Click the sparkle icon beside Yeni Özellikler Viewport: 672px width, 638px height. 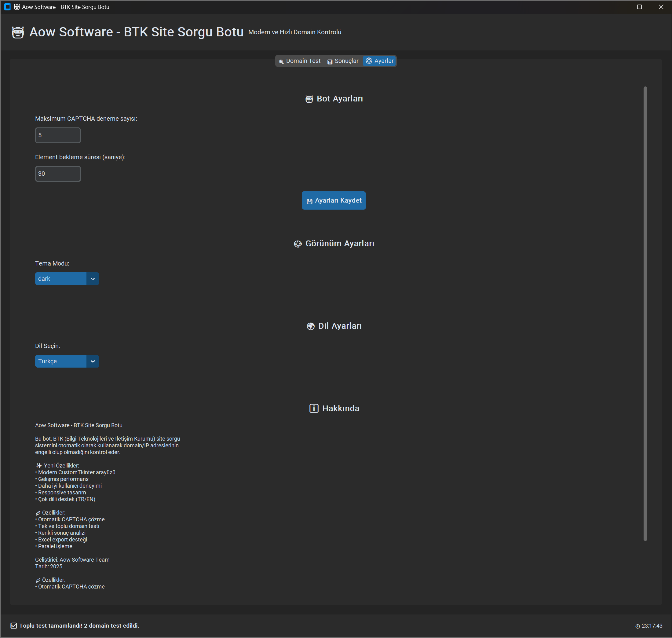click(x=39, y=466)
